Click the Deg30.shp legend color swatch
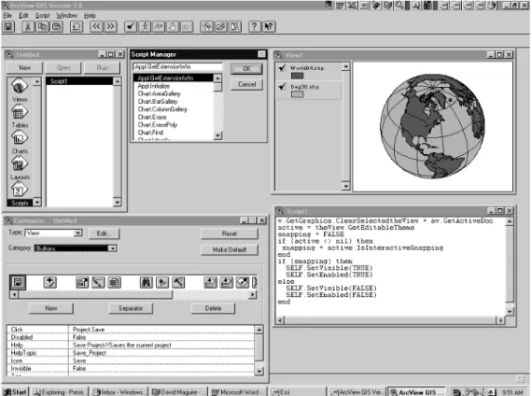The image size is (532, 396). click(x=297, y=94)
